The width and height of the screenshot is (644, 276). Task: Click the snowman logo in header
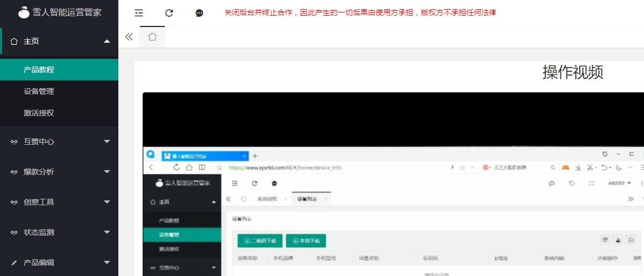24,12
